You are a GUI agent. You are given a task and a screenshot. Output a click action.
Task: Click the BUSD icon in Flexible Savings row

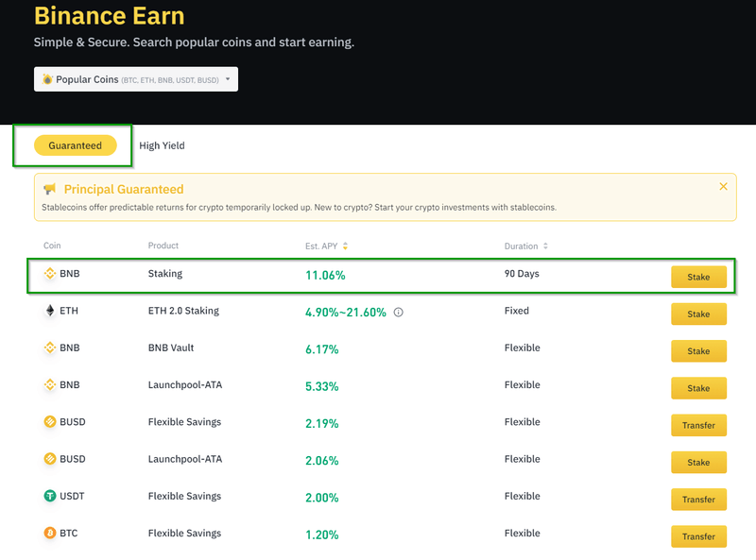(50, 422)
